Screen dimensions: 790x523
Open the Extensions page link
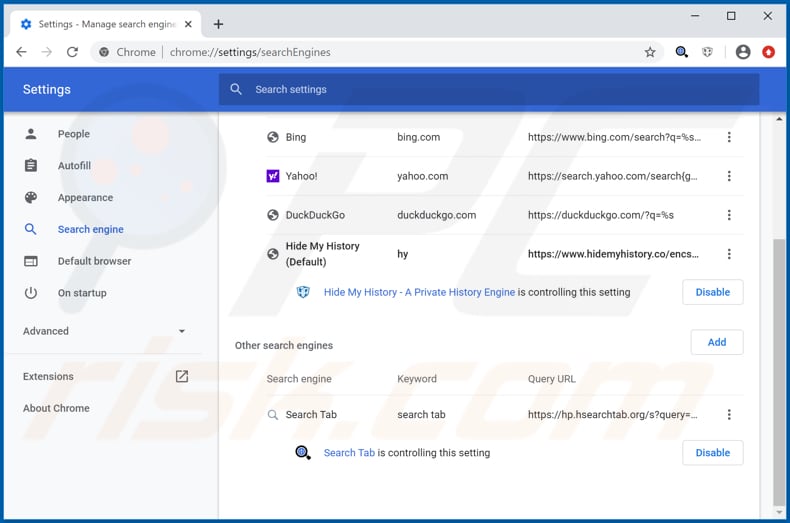pyautogui.click(x=48, y=376)
